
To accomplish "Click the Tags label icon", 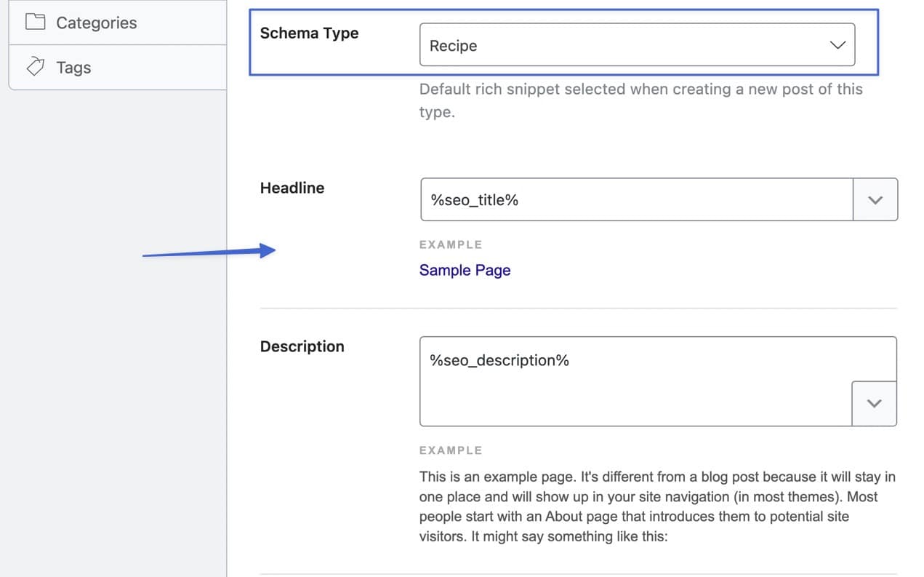I will tap(35, 68).
